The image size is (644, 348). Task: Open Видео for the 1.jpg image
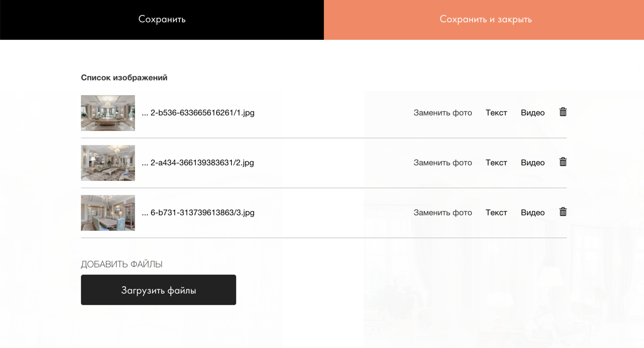click(532, 113)
